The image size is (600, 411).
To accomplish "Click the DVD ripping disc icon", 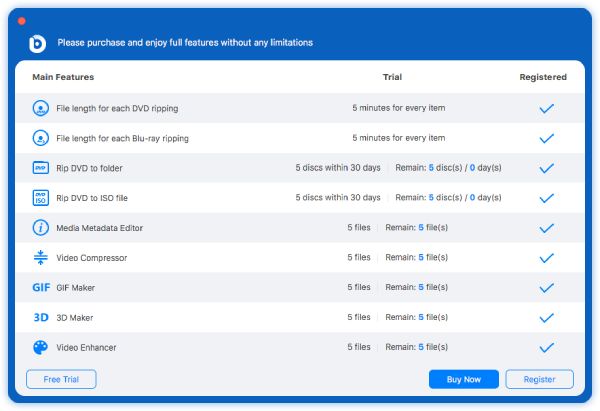I will pos(41,108).
